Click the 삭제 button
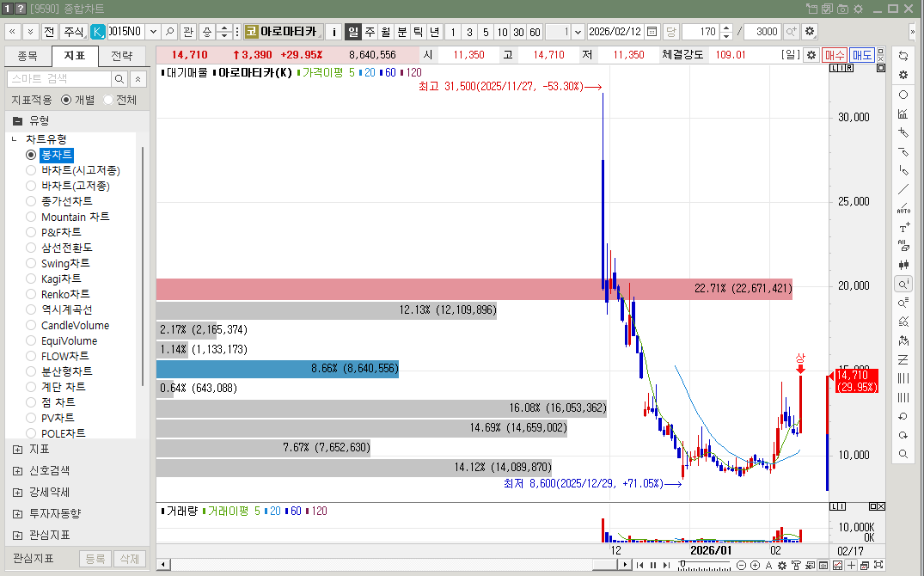The width and height of the screenshot is (924, 576). [x=130, y=558]
